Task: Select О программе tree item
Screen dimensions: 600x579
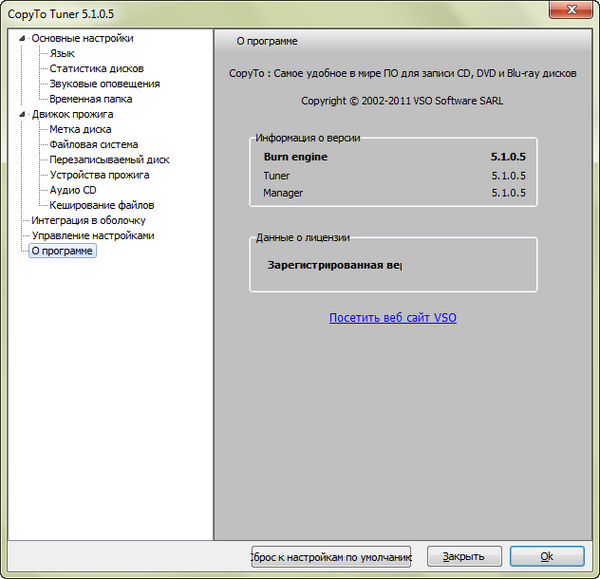Action: click(62, 251)
